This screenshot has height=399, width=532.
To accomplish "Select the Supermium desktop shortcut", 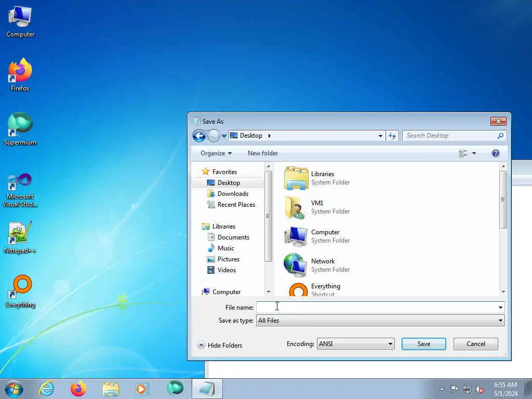I will tap(20, 129).
